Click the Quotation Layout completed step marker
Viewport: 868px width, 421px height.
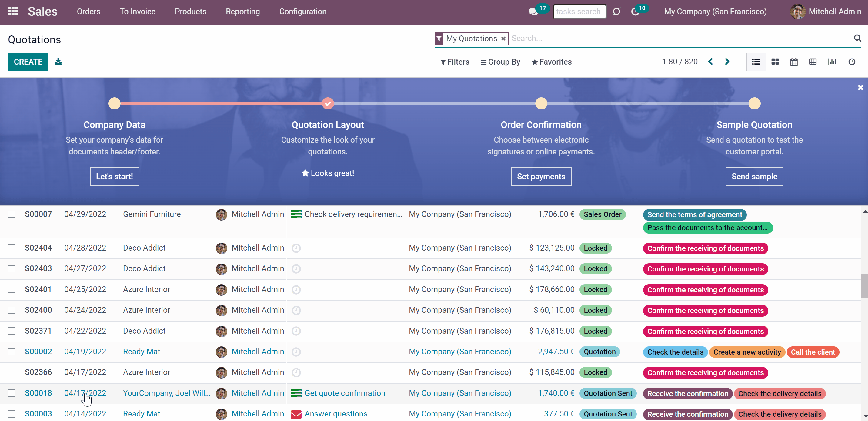pyautogui.click(x=328, y=103)
